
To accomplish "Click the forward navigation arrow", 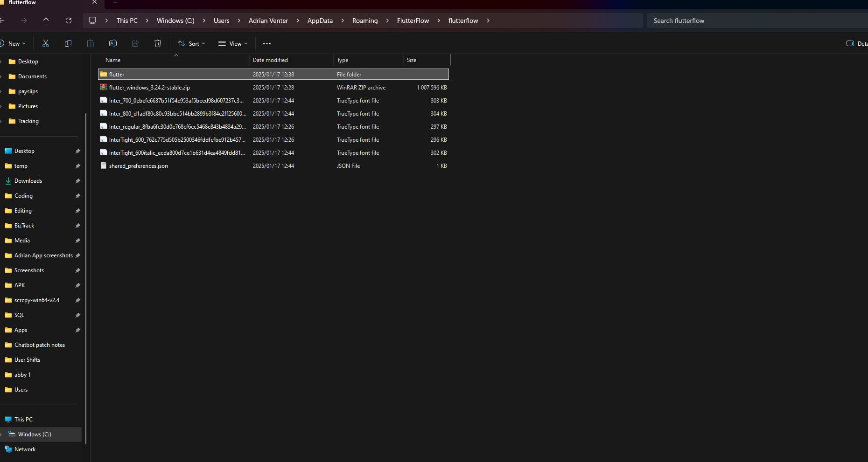I will click(x=24, y=21).
